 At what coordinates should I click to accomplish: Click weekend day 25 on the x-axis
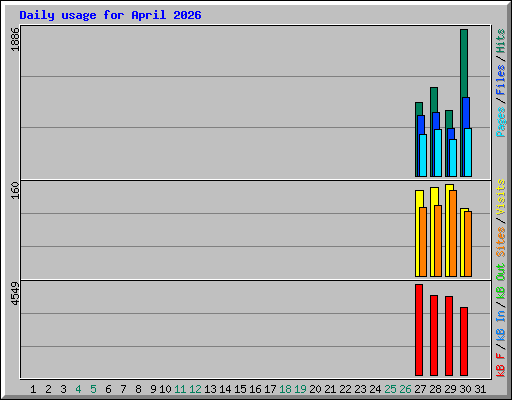coord(390,389)
